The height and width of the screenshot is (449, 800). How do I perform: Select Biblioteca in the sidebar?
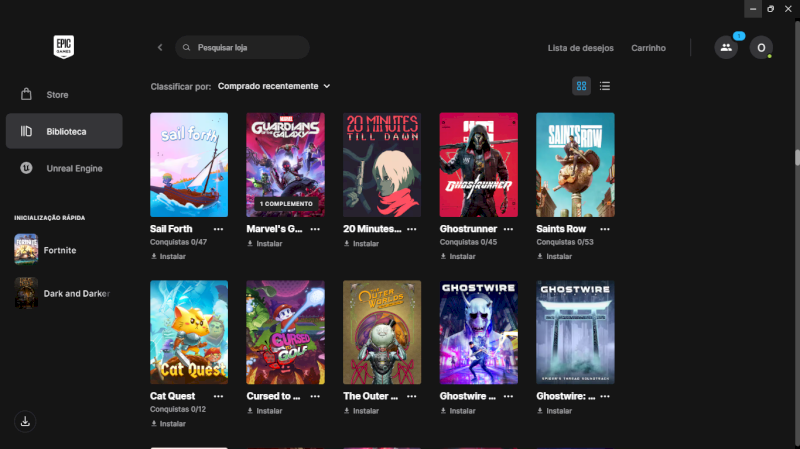[x=64, y=131]
